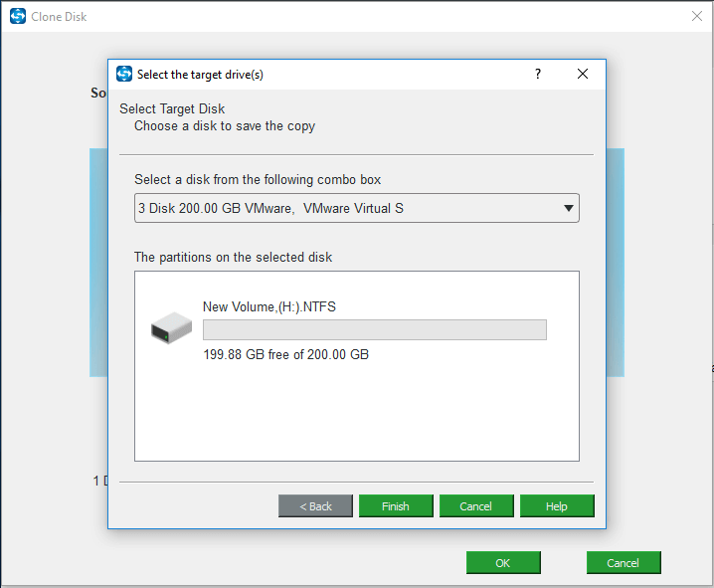Click the H: drive usage bar
The width and height of the screenshot is (714, 588).
[374, 330]
